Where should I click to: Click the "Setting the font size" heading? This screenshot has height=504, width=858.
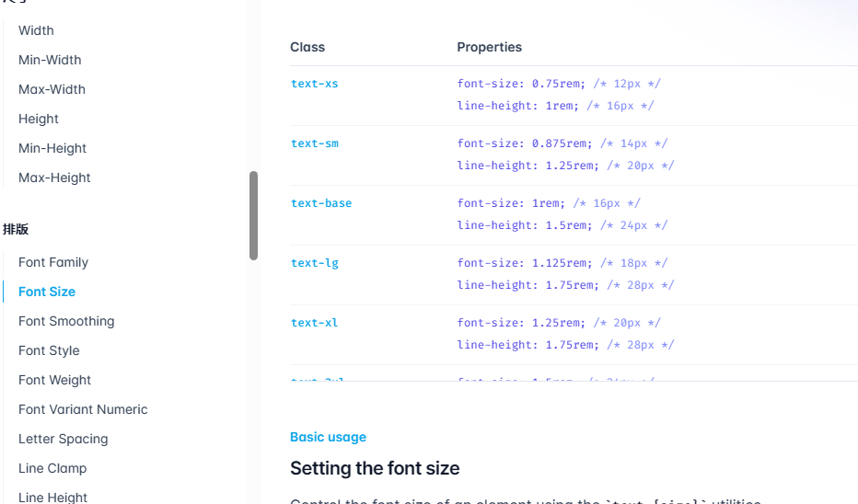tap(375, 468)
